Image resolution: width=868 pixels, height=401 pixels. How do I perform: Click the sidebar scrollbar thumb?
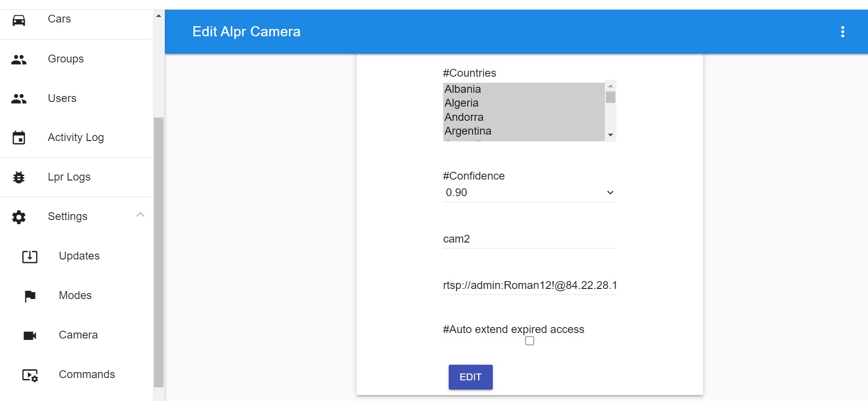(x=158, y=252)
